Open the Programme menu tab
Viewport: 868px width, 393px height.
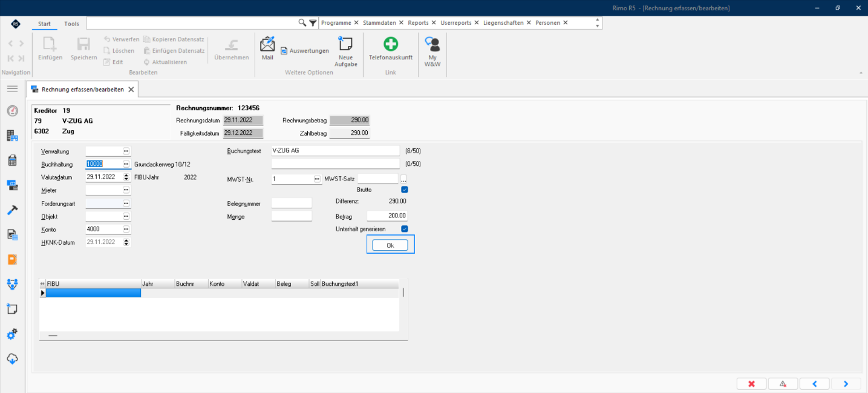tap(336, 22)
